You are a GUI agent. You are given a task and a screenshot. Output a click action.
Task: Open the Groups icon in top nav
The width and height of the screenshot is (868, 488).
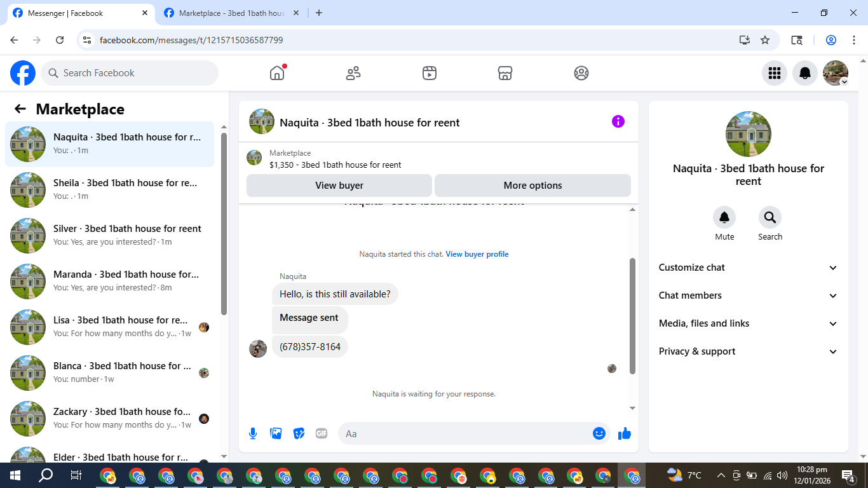581,73
